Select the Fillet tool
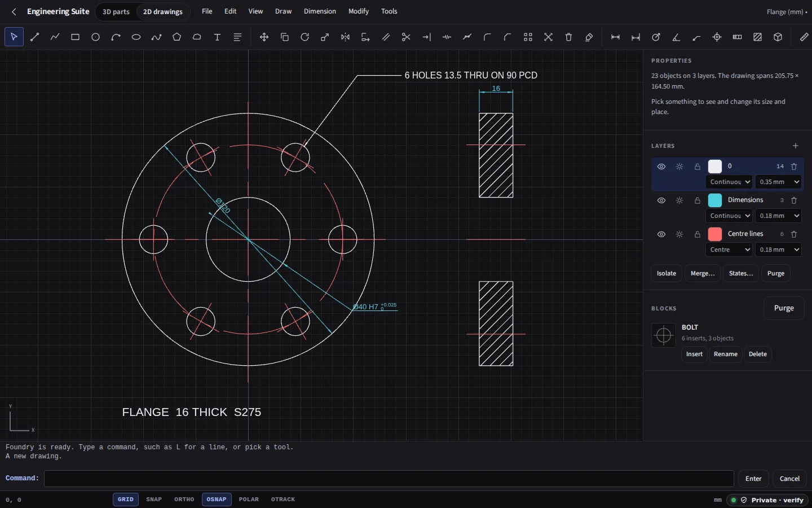This screenshot has width=812, height=508. pos(487,37)
